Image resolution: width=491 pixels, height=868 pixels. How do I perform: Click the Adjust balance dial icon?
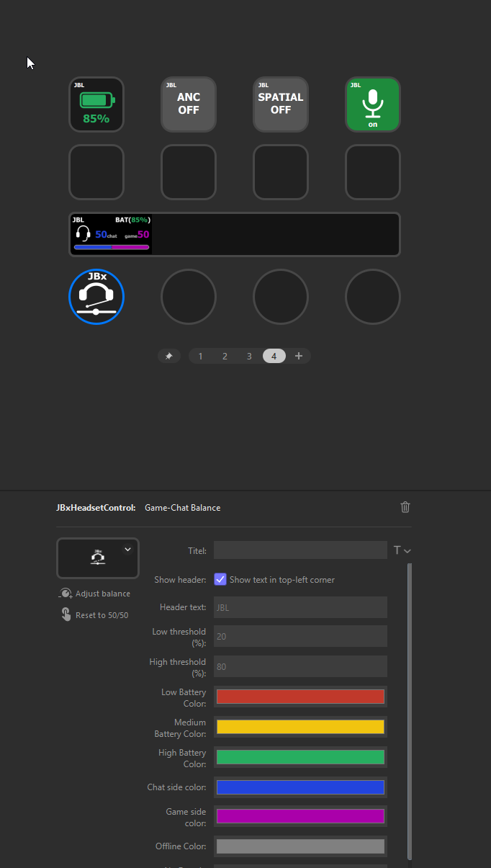65,594
